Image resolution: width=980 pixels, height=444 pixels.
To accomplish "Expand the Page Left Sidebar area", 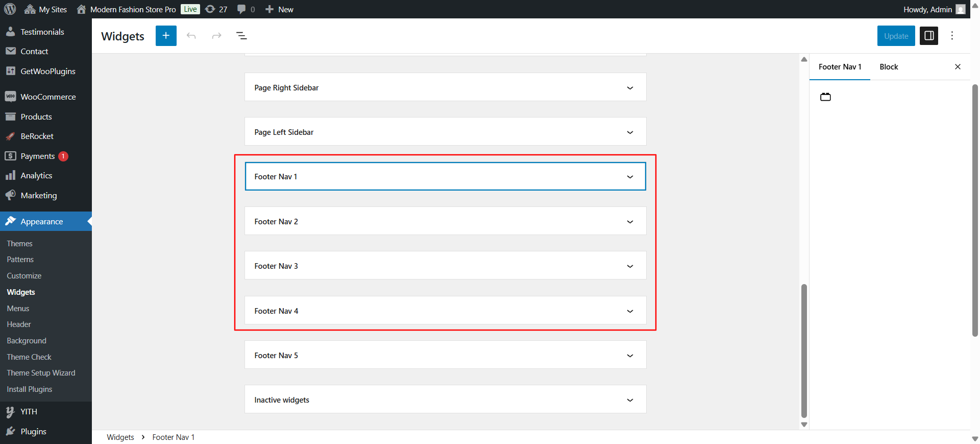I will click(445, 132).
